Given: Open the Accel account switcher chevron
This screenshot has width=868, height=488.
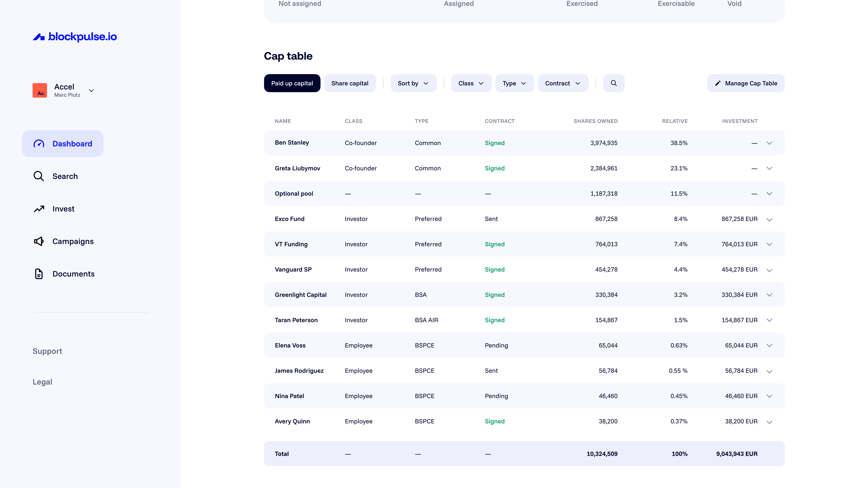Looking at the screenshot, I should point(91,91).
